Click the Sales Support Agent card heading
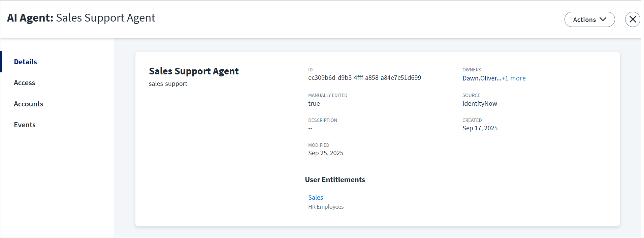 pos(194,71)
